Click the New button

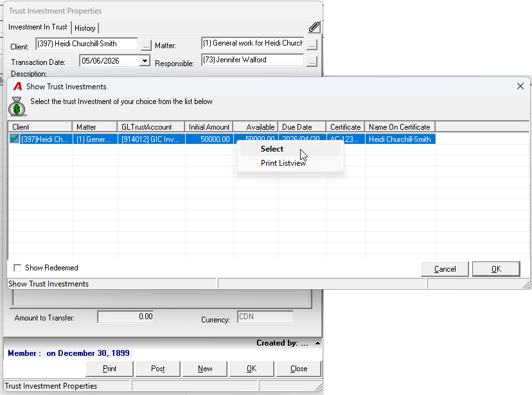pyautogui.click(x=205, y=369)
